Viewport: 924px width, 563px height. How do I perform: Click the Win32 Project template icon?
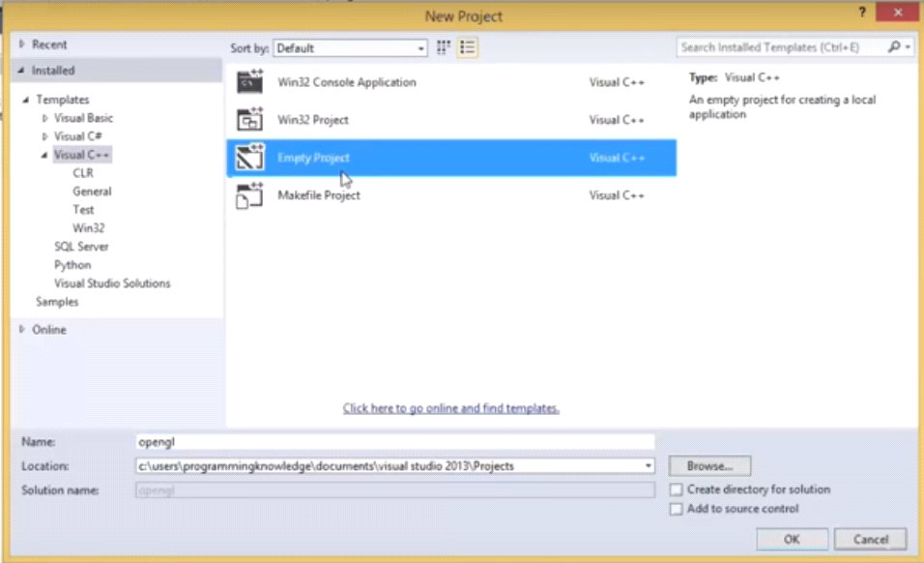click(250, 119)
